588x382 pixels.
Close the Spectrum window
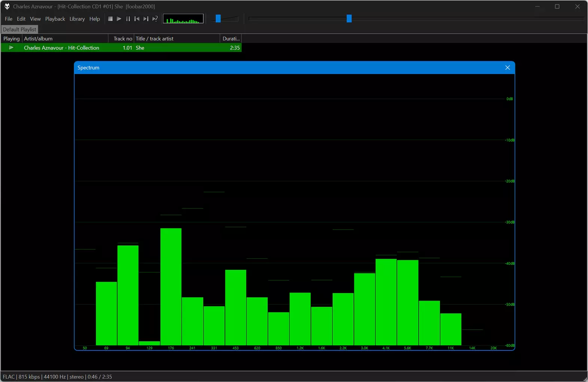[508, 67]
